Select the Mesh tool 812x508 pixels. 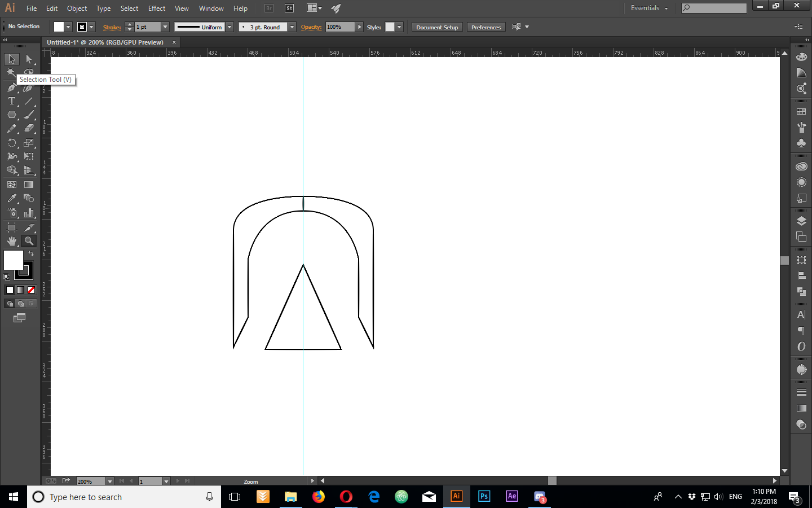[x=12, y=185]
